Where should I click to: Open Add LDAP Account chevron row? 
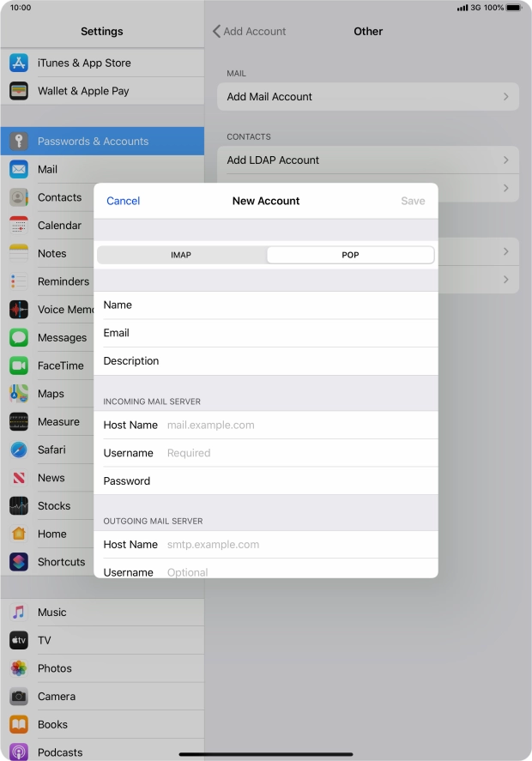368,160
